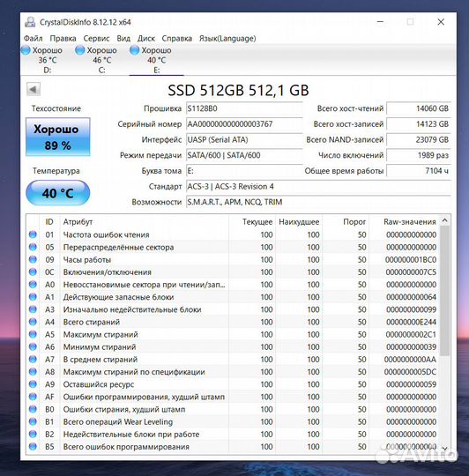Click the transfer mode field SATA/600 | SATA/600
469x476 pixels.
click(x=244, y=155)
